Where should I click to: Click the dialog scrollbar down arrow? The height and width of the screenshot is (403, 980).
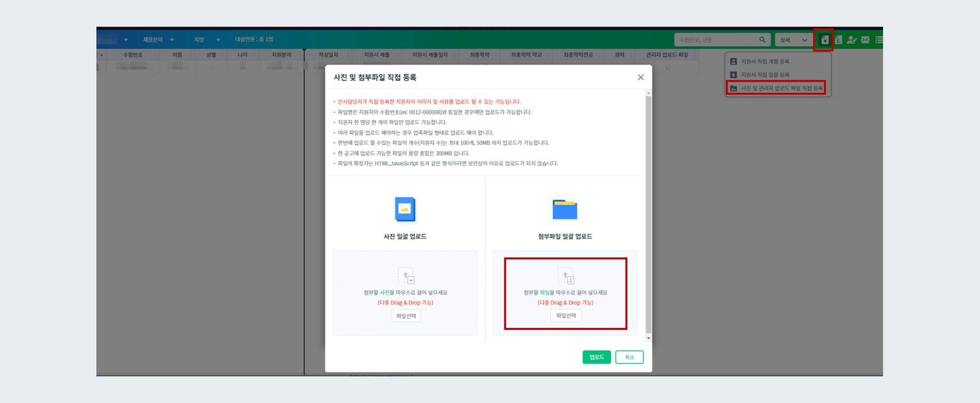(648, 338)
